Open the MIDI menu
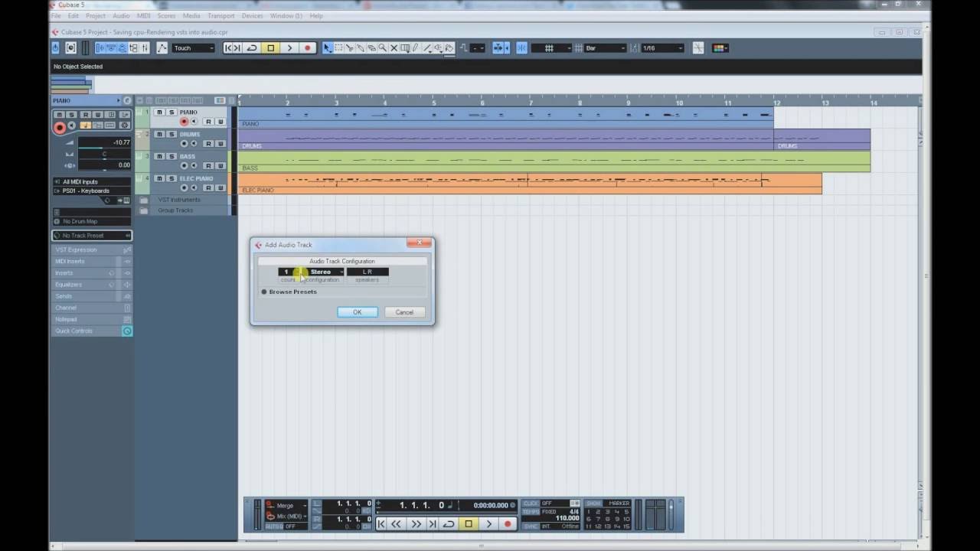This screenshot has height=551, width=980. point(143,15)
